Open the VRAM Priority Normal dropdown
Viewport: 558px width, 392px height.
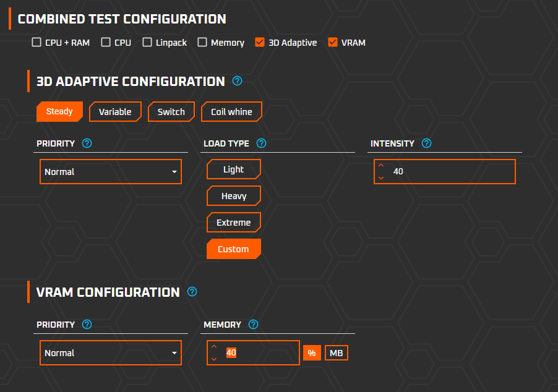[x=111, y=353]
